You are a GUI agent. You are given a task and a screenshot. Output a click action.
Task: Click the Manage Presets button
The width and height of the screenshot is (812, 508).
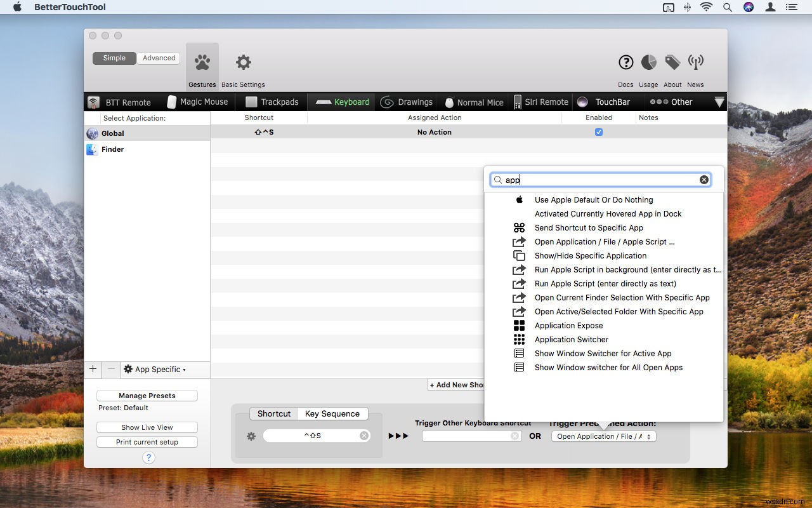(147, 395)
